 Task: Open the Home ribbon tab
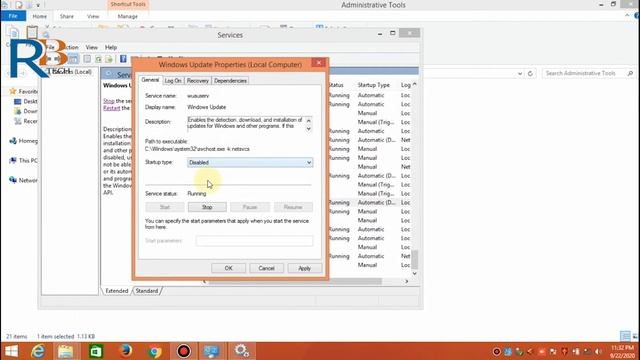tap(40, 16)
